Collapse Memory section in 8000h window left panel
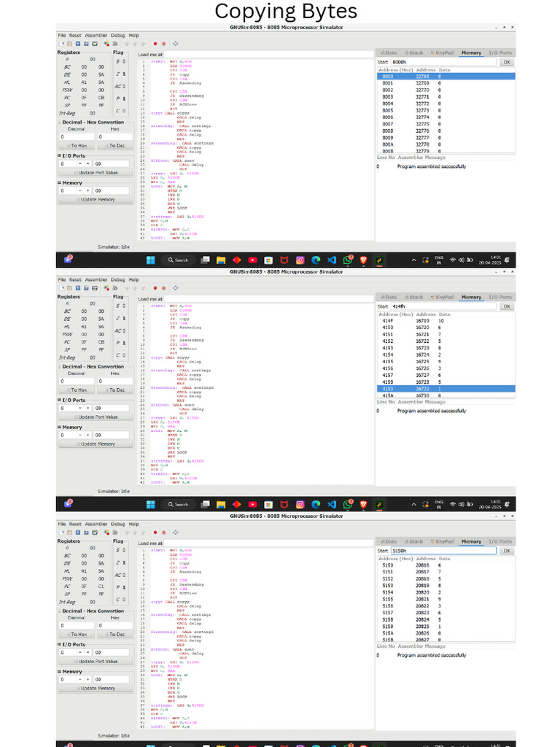Screen dimensions: 560x747 tap(70, 183)
